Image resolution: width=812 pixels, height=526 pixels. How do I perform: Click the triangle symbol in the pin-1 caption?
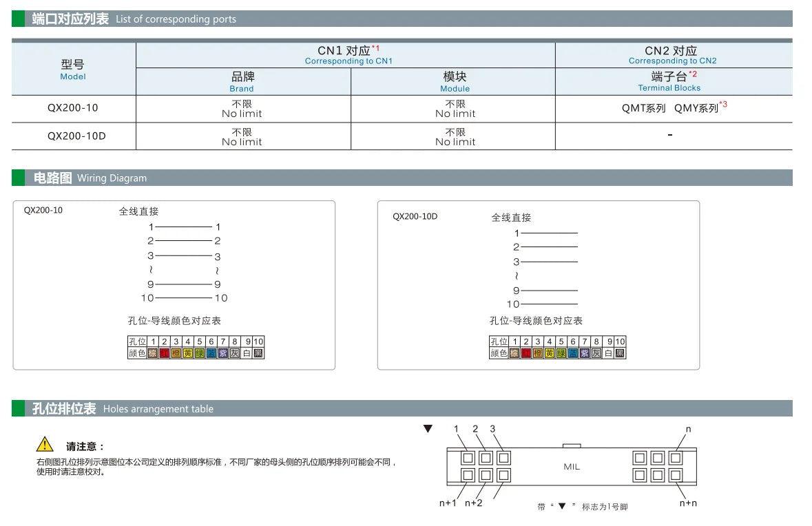point(562,506)
